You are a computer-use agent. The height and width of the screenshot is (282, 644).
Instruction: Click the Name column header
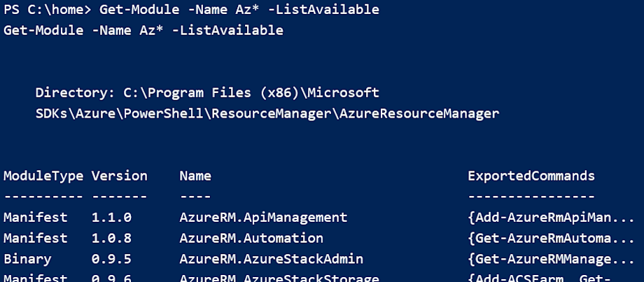(195, 176)
